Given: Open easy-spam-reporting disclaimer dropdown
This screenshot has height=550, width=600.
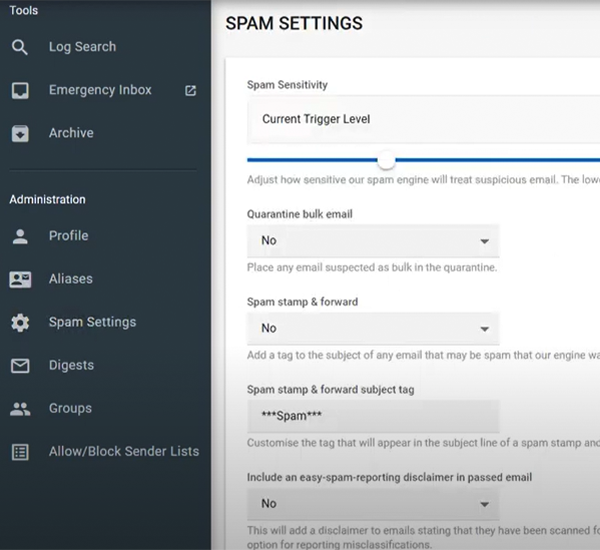Looking at the screenshot, I should (373, 504).
